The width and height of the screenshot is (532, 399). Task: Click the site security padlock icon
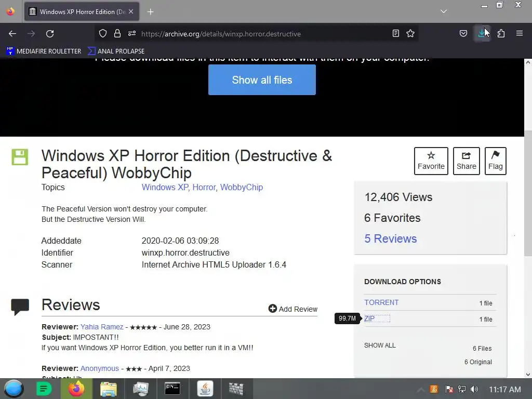point(117,34)
